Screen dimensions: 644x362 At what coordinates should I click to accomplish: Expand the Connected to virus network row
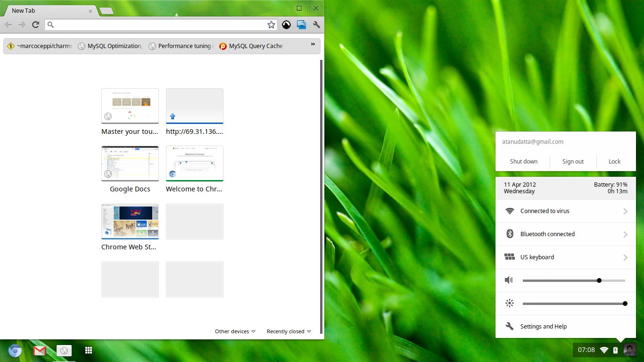click(566, 211)
